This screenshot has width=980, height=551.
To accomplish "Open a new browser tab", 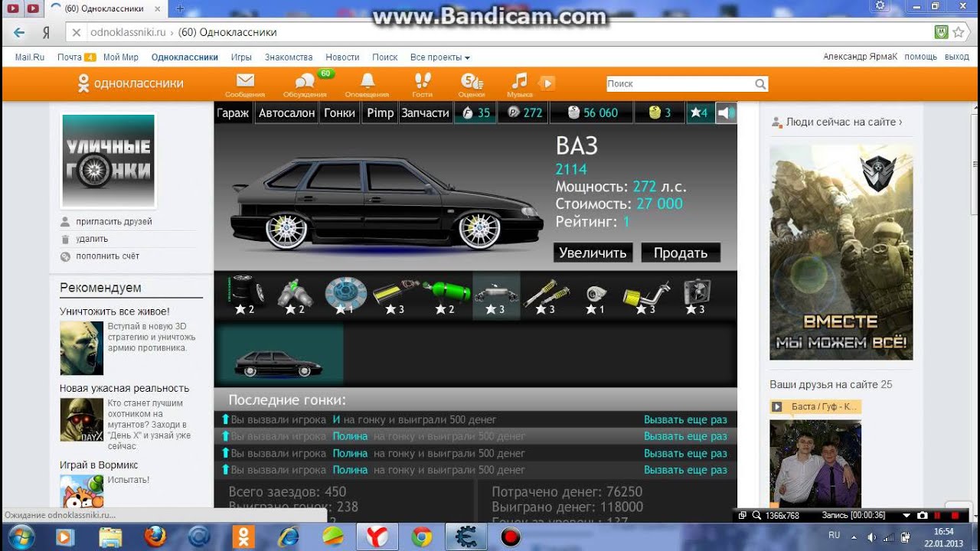I will click(x=181, y=8).
